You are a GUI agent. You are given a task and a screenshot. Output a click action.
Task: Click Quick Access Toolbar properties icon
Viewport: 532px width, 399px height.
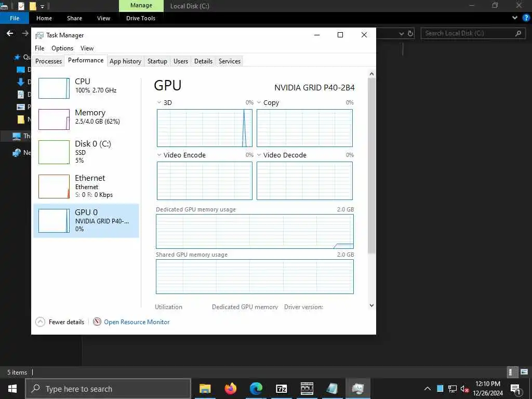tap(21, 6)
